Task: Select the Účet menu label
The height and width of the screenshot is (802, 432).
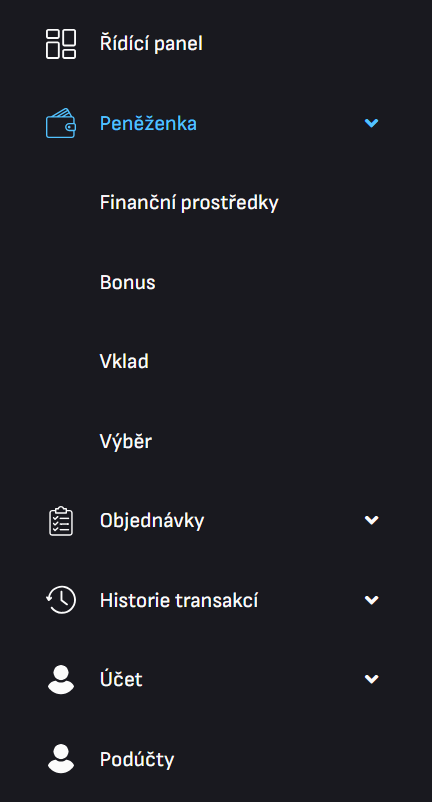Action: coord(121,679)
